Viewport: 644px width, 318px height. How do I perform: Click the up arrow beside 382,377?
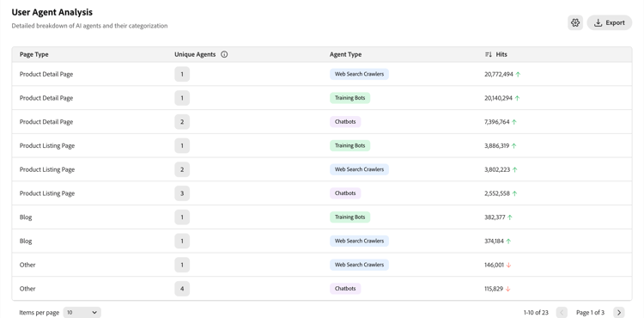click(510, 217)
